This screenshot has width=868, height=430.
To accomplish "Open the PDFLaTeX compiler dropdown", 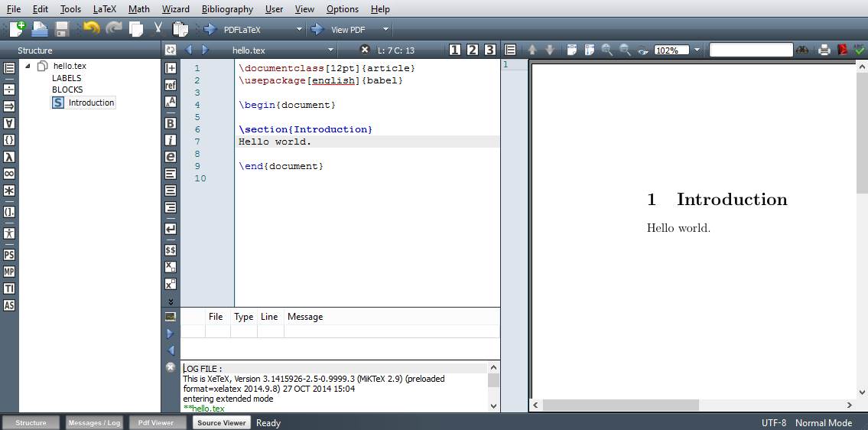I will (x=300, y=30).
